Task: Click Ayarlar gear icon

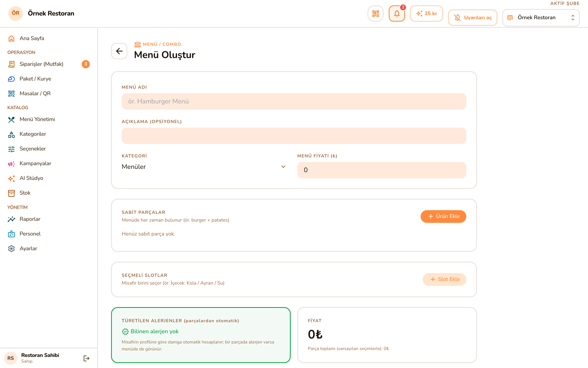Action: tap(11, 248)
